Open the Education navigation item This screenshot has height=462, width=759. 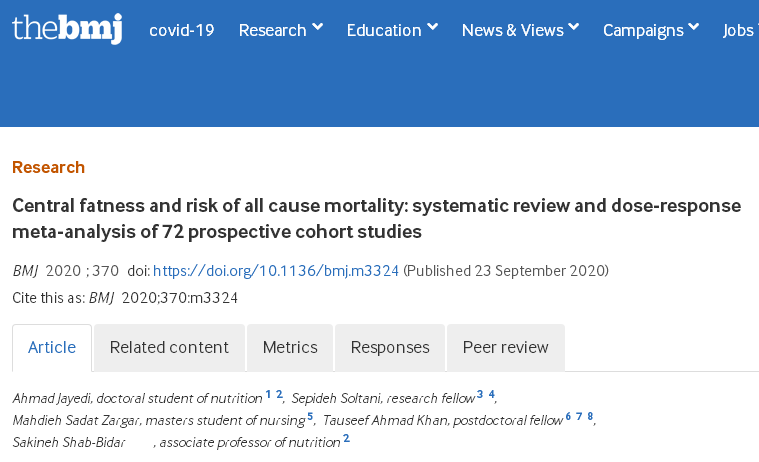click(384, 31)
